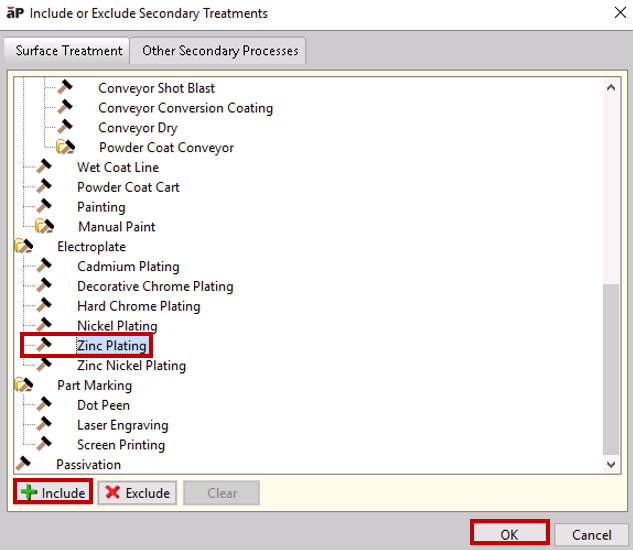Image resolution: width=633 pixels, height=550 pixels.
Task: Exclude the selected treatment
Action: click(137, 493)
